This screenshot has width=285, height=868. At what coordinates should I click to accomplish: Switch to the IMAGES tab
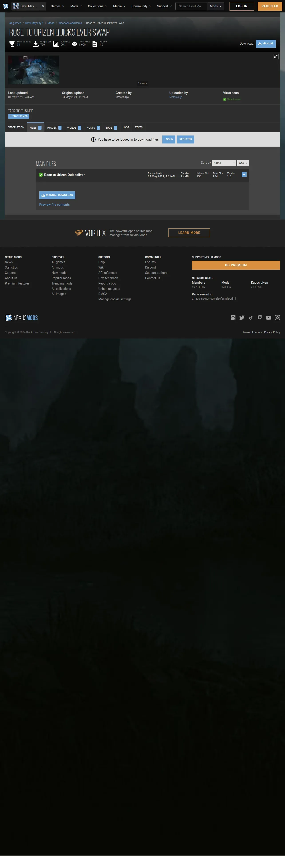pyautogui.click(x=54, y=127)
